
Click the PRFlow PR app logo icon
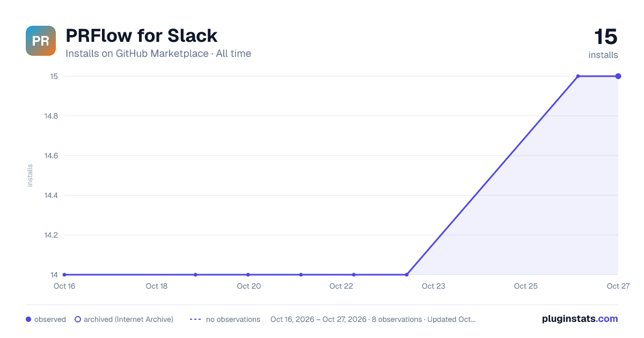click(x=41, y=41)
